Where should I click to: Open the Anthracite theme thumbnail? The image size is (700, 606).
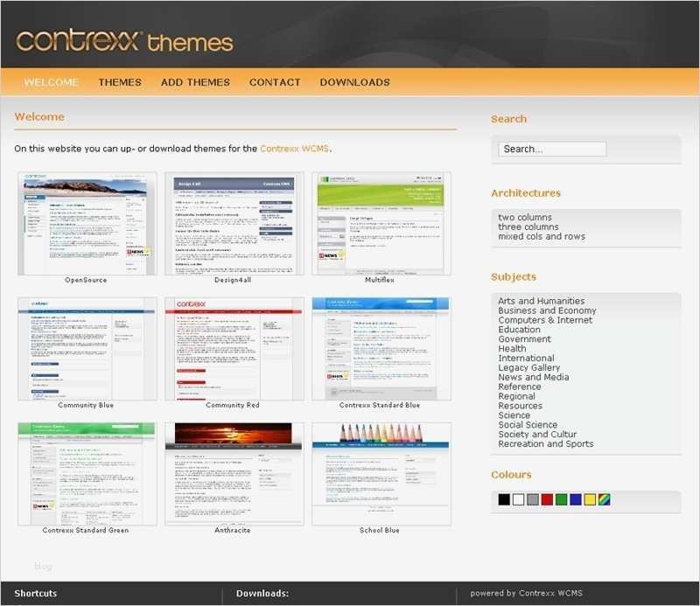click(x=232, y=472)
